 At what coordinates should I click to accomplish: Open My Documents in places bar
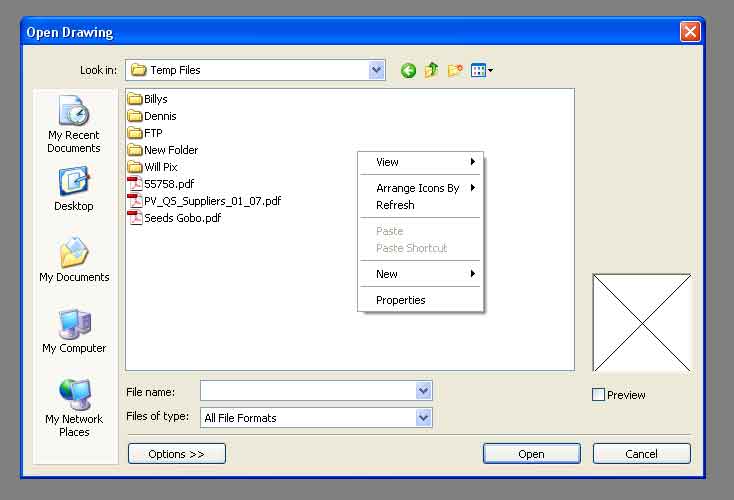coord(74,260)
